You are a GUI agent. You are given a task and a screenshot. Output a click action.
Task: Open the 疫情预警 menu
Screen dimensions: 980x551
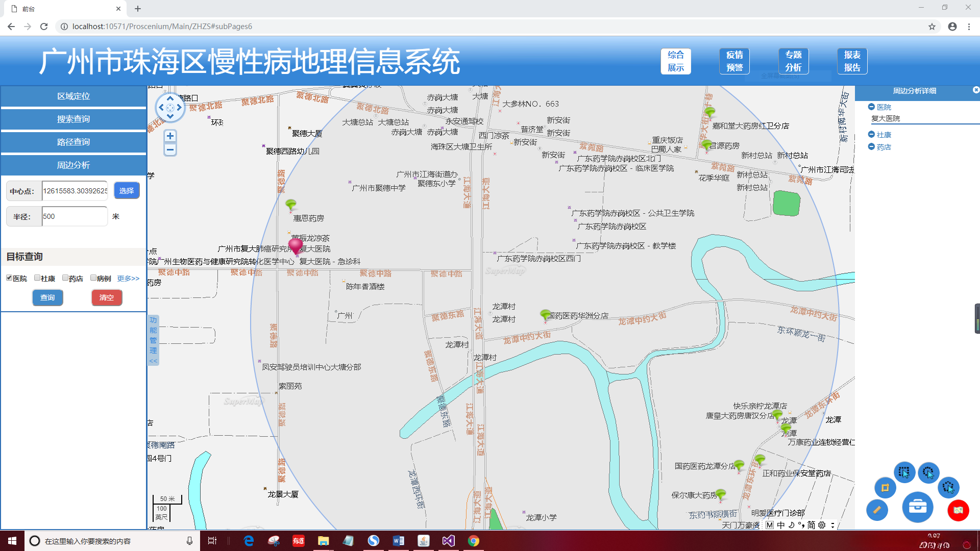[x=734, y=61]
